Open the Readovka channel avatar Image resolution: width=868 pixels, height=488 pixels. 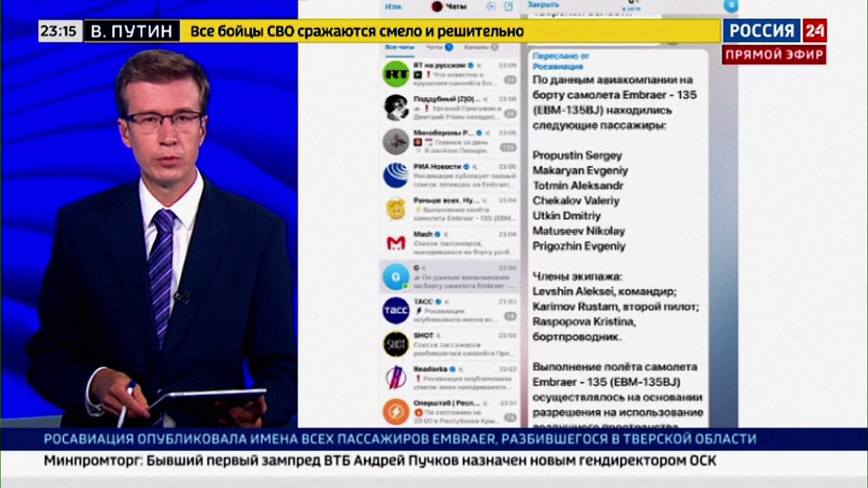click(396, 378)
